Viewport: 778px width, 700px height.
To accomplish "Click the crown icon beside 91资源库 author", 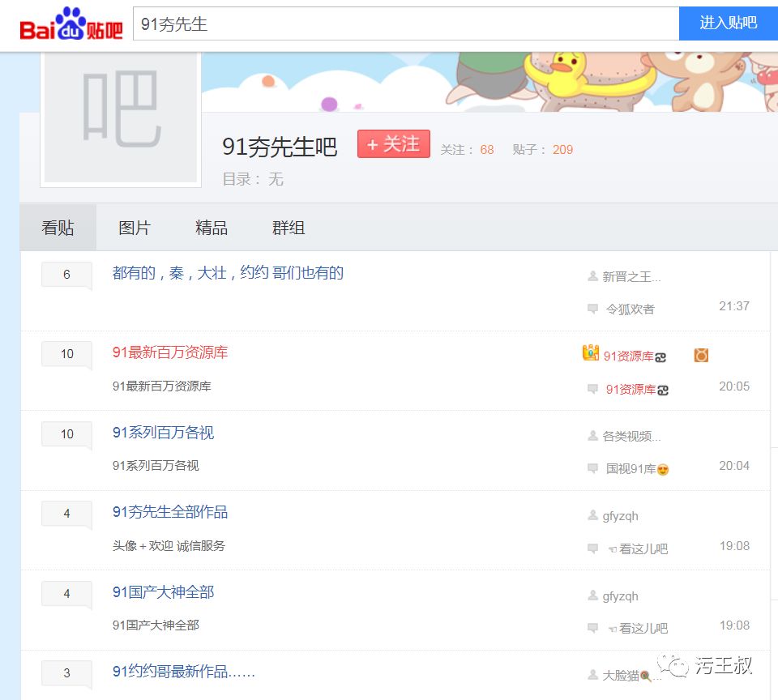I will tap(591, 352).
